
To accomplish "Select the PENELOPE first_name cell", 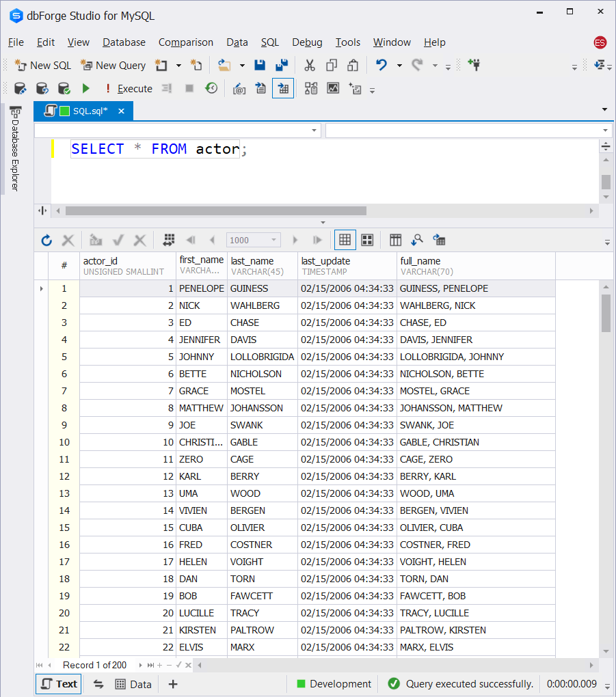I will (x=202, y=288).
